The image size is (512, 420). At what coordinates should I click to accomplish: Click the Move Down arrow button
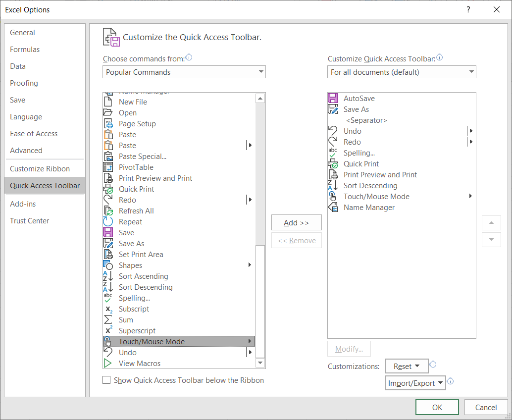coord(491,240)
